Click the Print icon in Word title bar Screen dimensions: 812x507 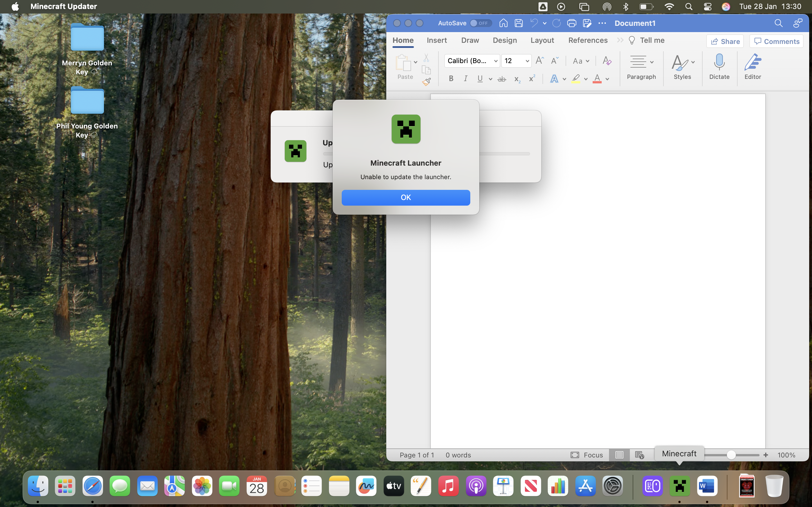pos(572,23)
